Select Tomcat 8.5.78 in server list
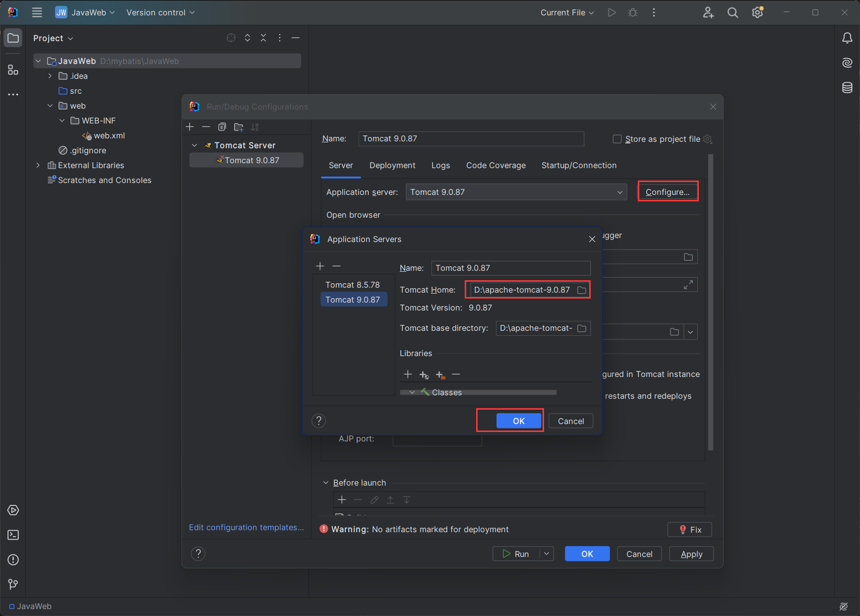The height and width of the screenshot is (616, 860). 352,285
